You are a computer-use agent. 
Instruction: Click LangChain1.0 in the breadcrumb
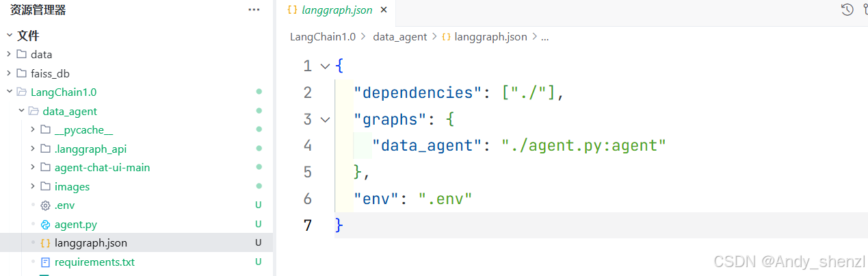pos(323,37)
